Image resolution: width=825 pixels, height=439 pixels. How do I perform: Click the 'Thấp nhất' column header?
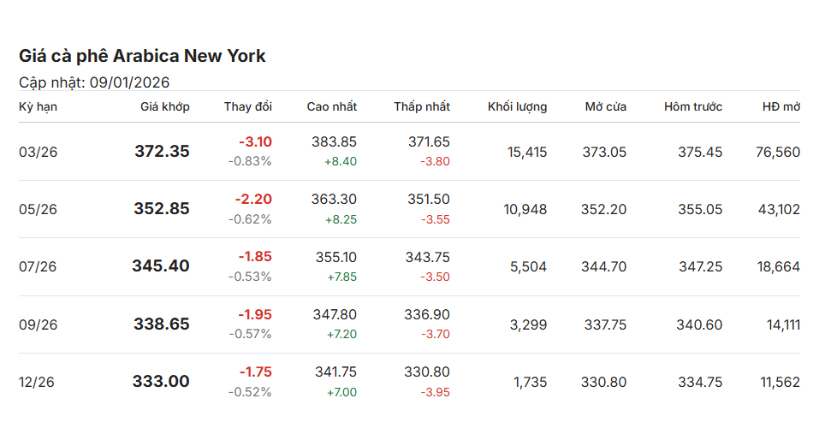coord(421,107)
